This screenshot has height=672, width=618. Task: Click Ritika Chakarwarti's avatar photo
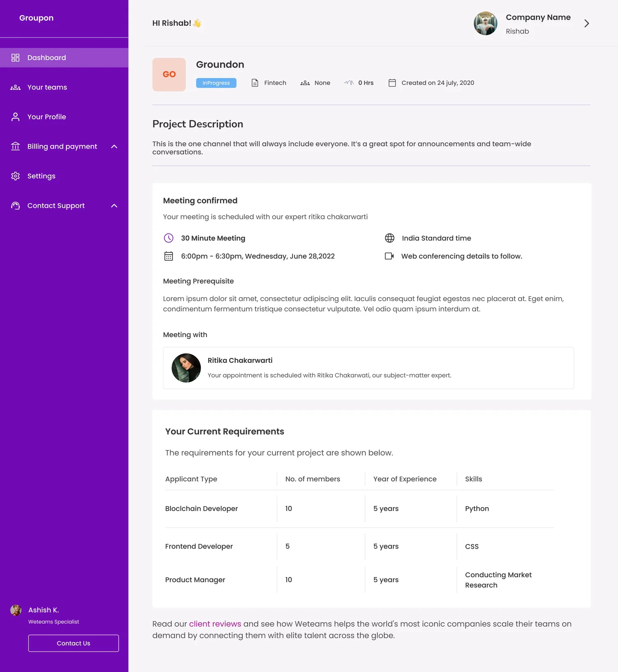coord(186,368)
